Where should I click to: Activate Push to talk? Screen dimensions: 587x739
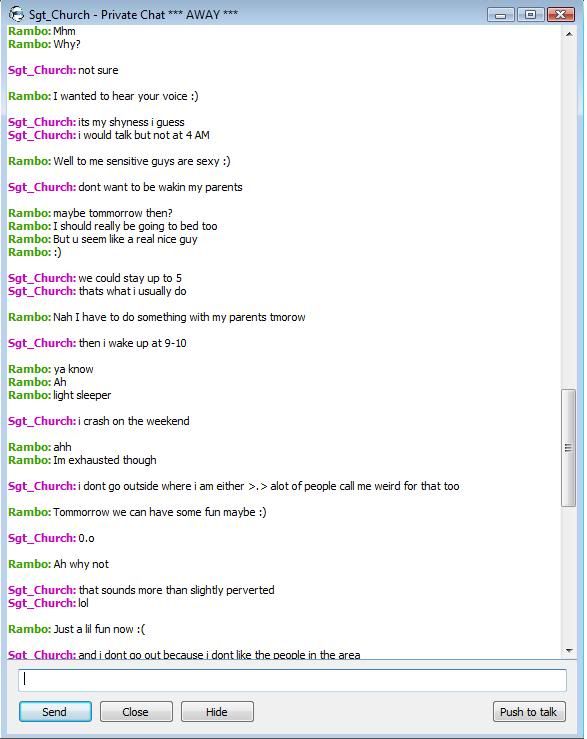click(x=529, y=712)
